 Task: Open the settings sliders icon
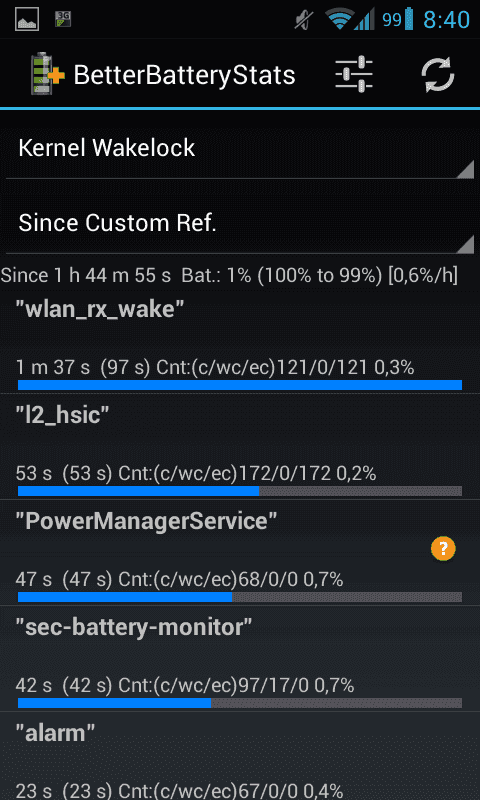(353, 74)
